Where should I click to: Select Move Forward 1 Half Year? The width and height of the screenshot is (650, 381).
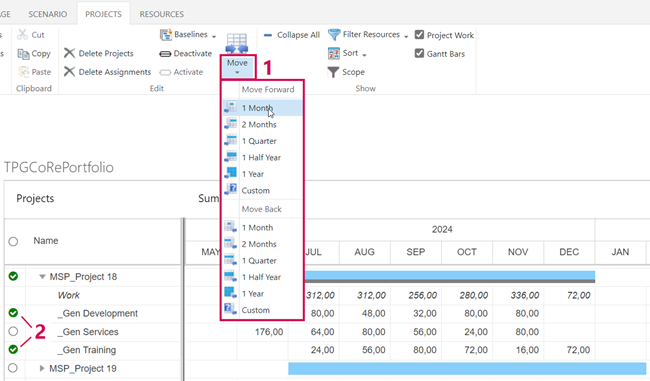(x=262, y=158)
